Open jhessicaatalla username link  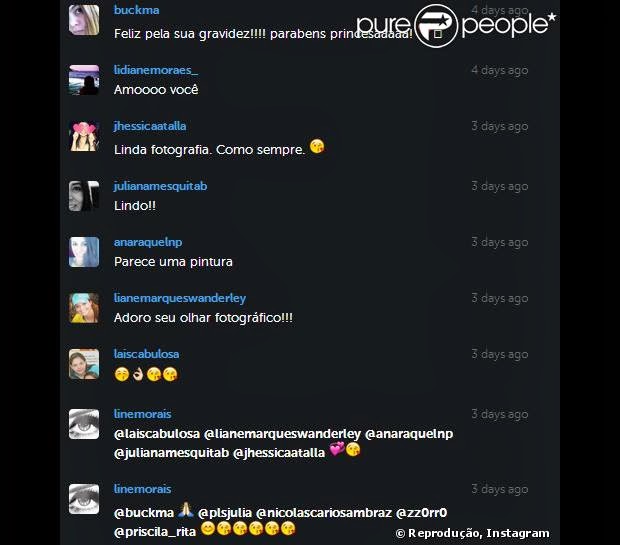(150, 126)
